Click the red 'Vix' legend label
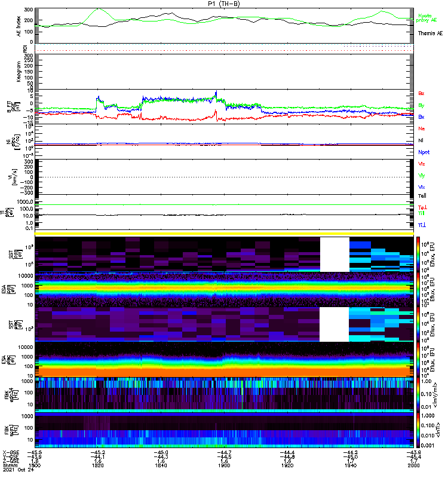Viewport: 448px width, 478px height. coord(421,164)
